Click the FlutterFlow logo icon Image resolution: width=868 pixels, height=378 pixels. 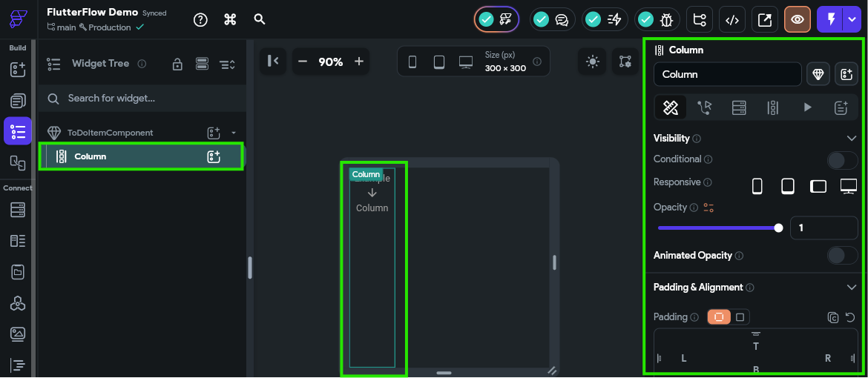click(x=18, y=19)
